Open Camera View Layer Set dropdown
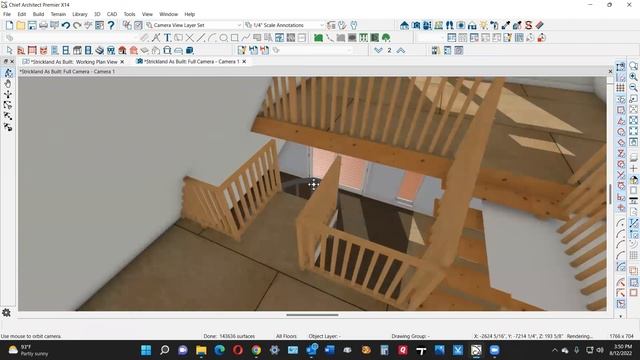The image size is (640, 360). (194, 25)
